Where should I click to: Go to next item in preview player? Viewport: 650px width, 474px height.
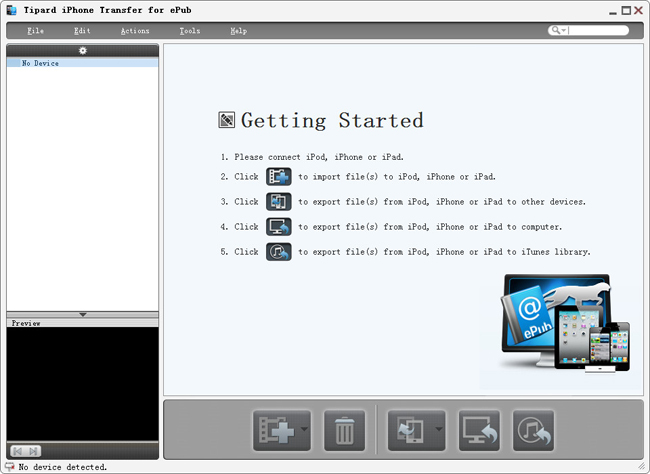coord(33,451)
